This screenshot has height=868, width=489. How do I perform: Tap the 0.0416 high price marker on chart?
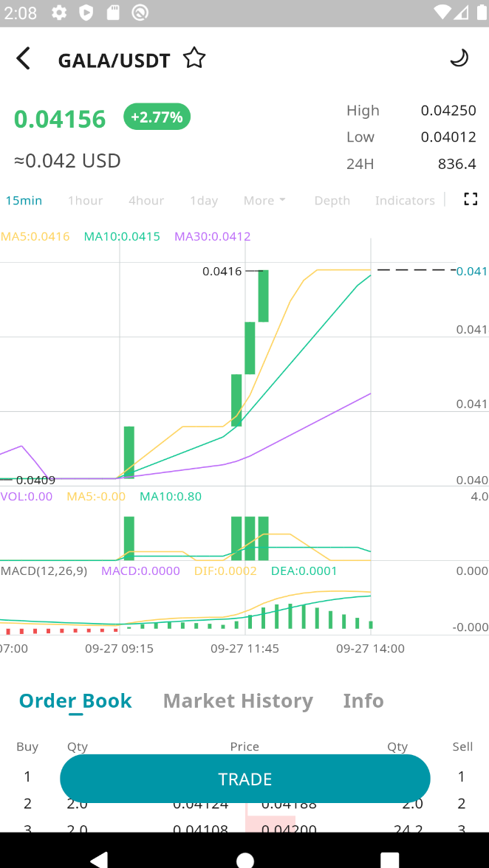(222, 272)
